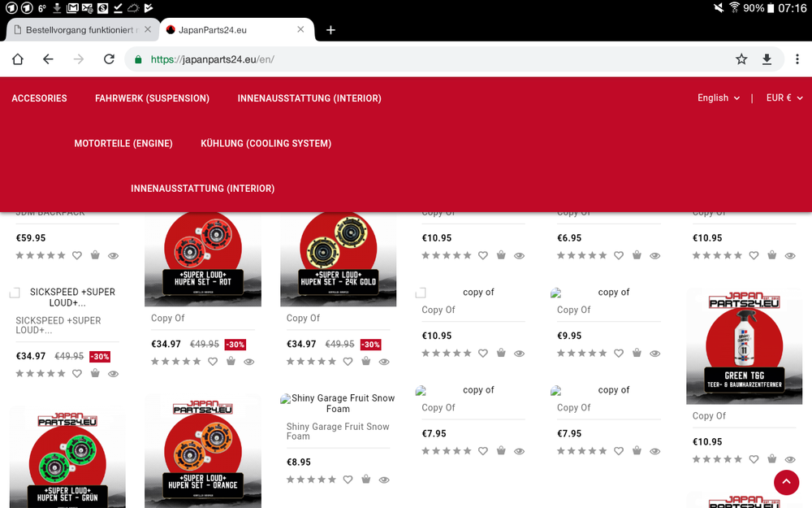Open the Chrome three-dot menu
Image resolution: width=812 pixels, height=508 pixels.
[x=797, y=59]
